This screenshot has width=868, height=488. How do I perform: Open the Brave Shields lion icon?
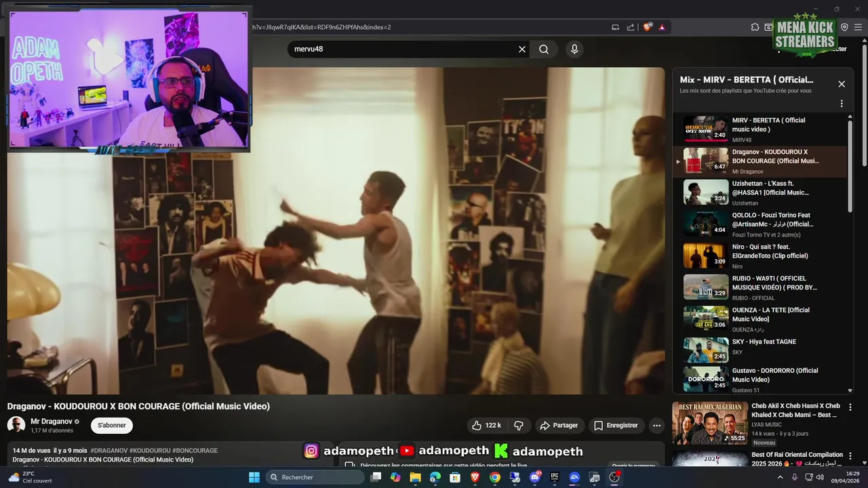coord(648,27)
